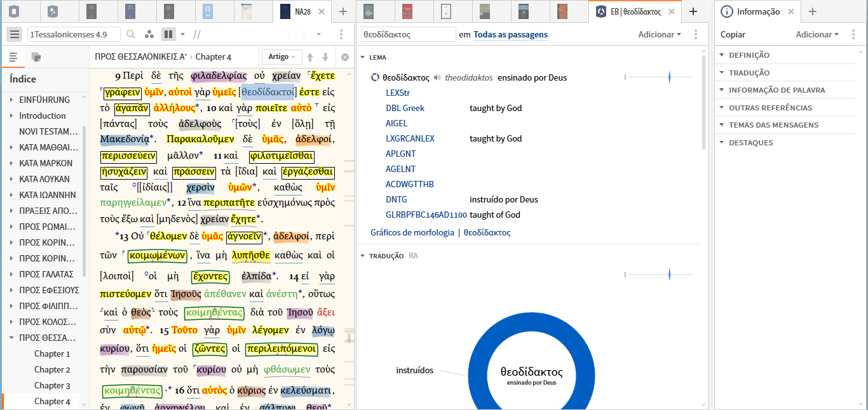Viewport: 868px width, 410px height.
Task: Close the NA28 tab
Action: click(322, 11)
